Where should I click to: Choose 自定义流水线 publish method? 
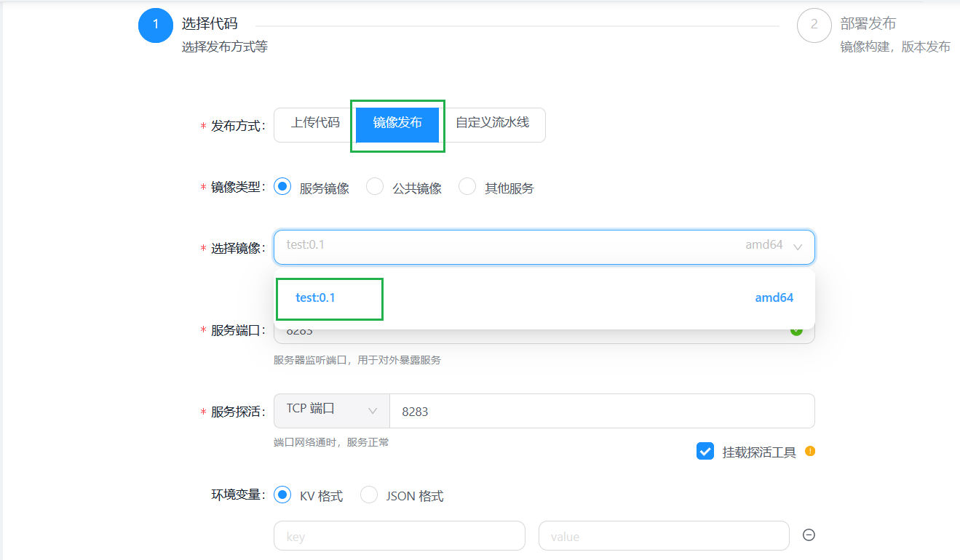tap(492, 123)
